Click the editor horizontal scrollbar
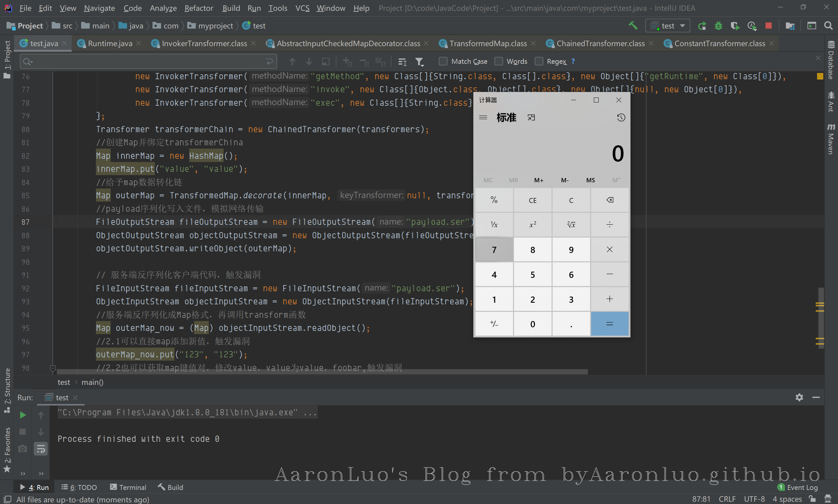The width and height of the screenshot is (838, 504). (322, 372)
